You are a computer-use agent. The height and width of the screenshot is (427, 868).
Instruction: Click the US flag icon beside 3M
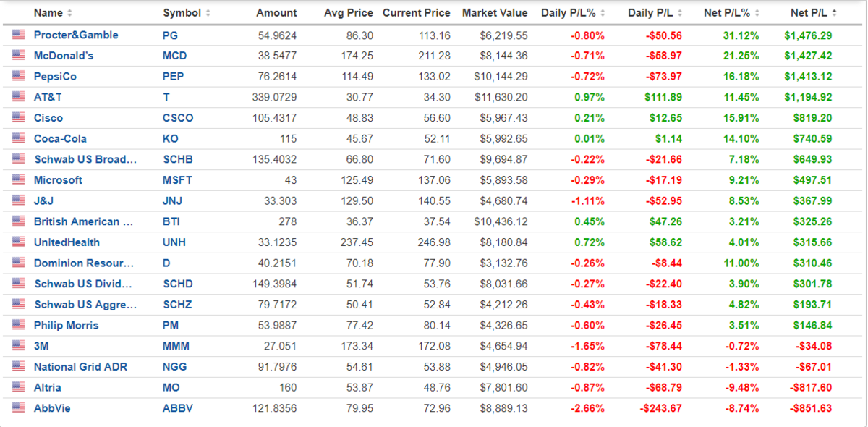(x=18, y=346)
